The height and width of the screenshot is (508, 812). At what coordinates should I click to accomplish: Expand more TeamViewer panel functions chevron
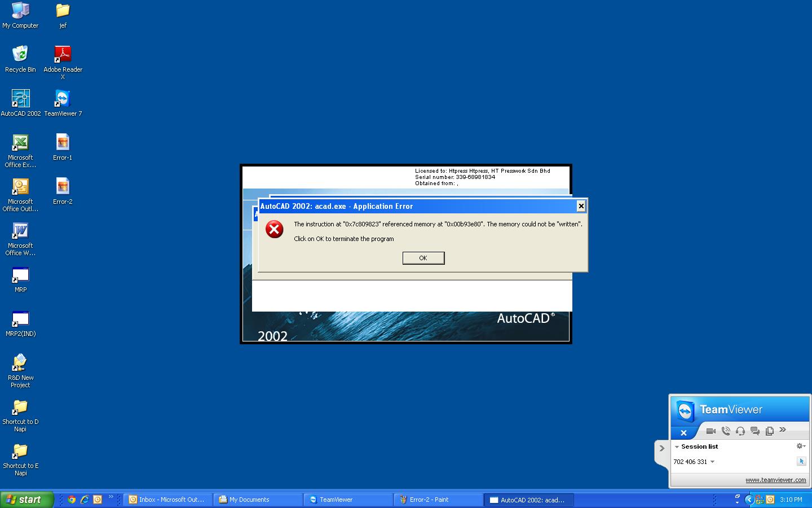(783, 430)
